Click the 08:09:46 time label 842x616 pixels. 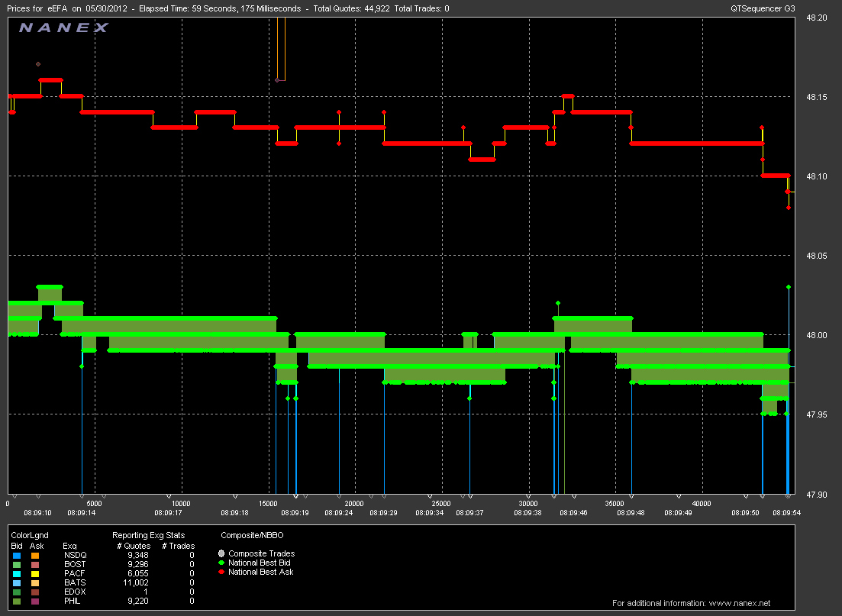[x=574, y=513]
